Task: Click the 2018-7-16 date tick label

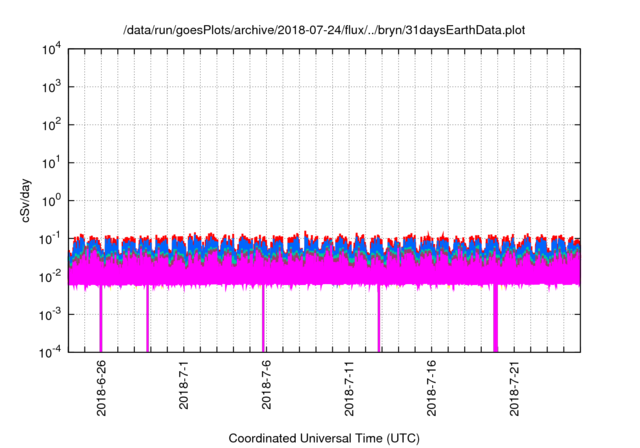Action: click(x=431, y=388)
